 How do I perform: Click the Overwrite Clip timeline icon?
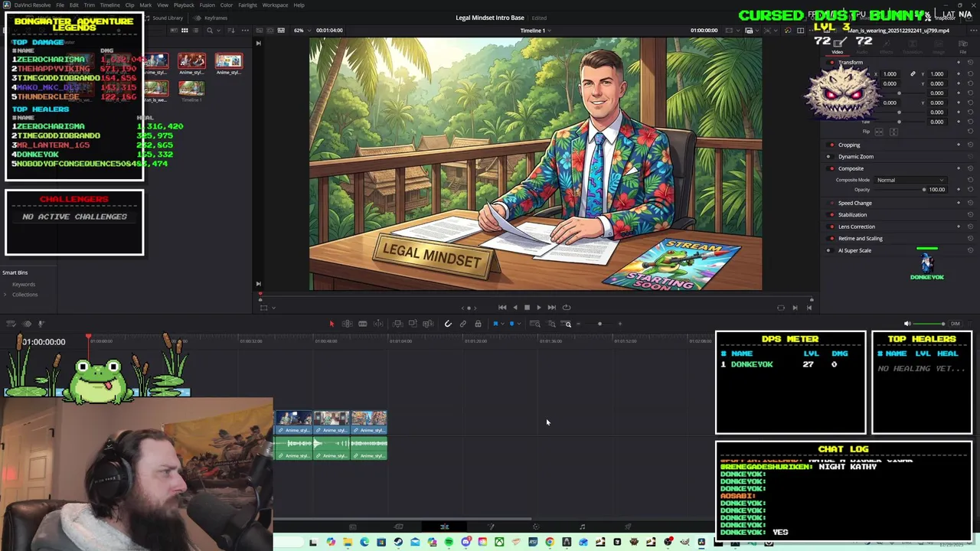(x=413, y=324)
